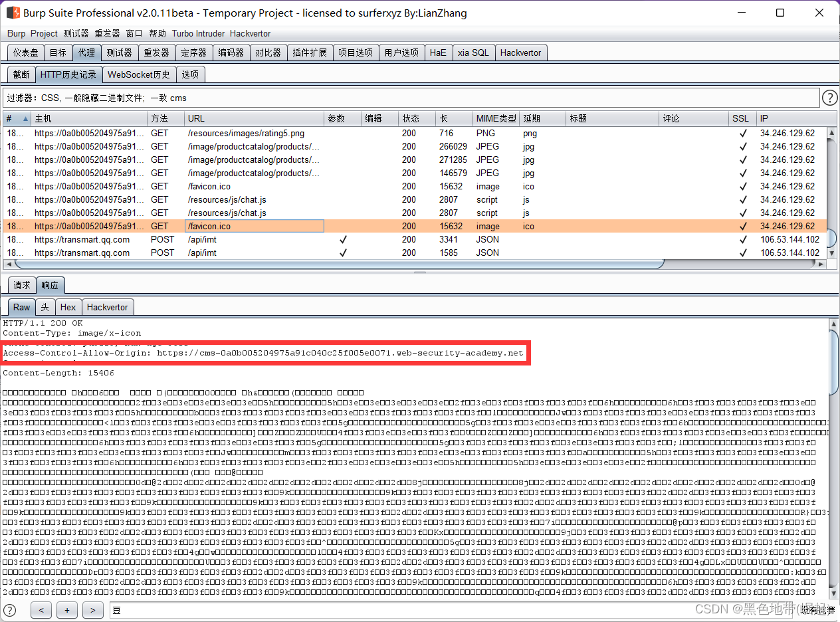Screen dimensions: 840x622
Task: Switch to the 插件扩展 tab
Action: (310, 52)
